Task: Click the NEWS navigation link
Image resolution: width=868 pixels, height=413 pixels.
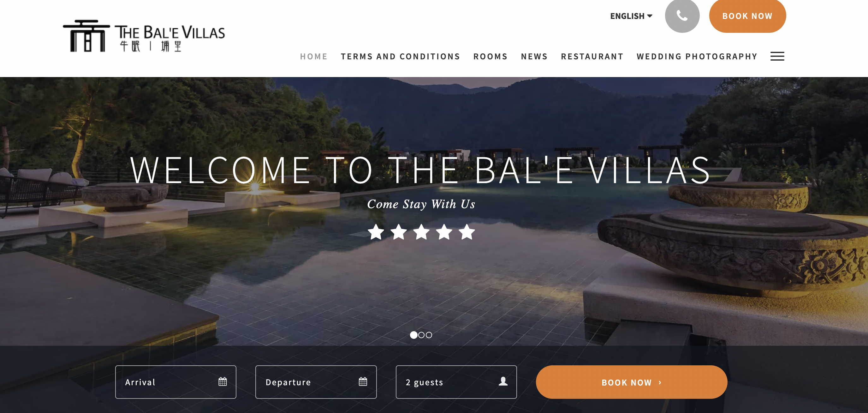Action: pyautogui.click(x=534, y=56)
